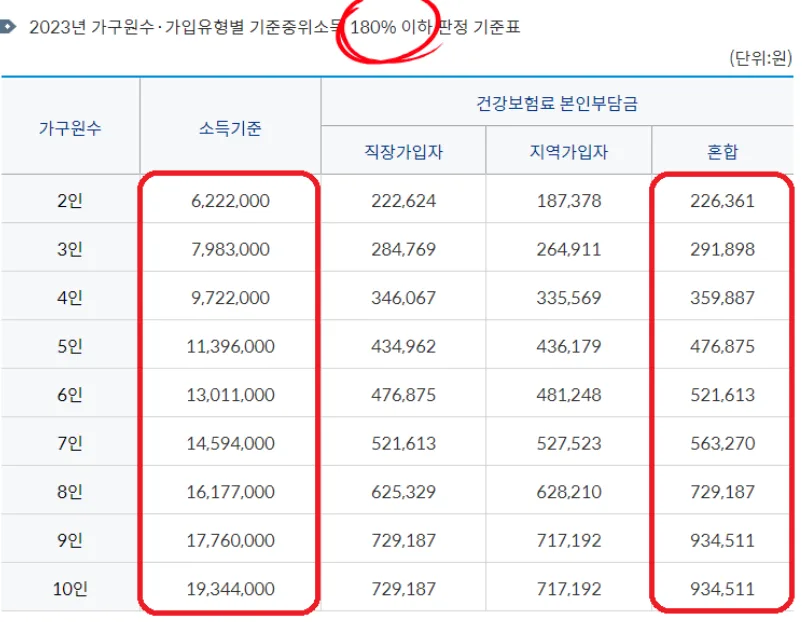Viewport: 802px width, 622px height.
Task: Select income value 6,222,000
Action: (x=230, y=201)
